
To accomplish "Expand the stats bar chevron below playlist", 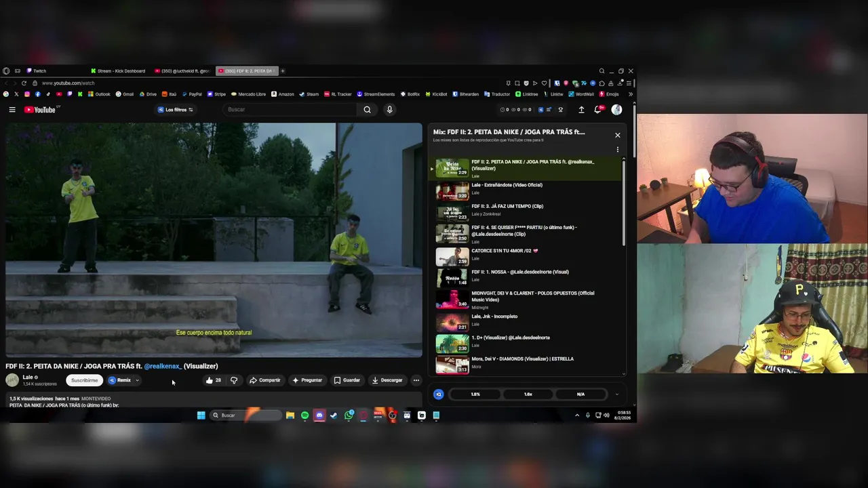I will 616,394.
